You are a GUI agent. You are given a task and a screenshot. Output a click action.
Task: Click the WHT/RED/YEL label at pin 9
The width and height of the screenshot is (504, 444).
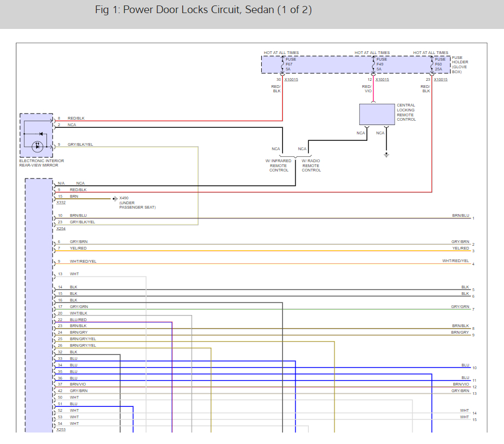tap(83, 262)
